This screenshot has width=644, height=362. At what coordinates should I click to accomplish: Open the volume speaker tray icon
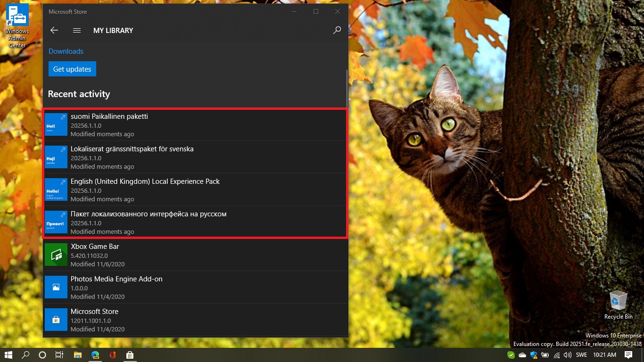click(568, 355)
